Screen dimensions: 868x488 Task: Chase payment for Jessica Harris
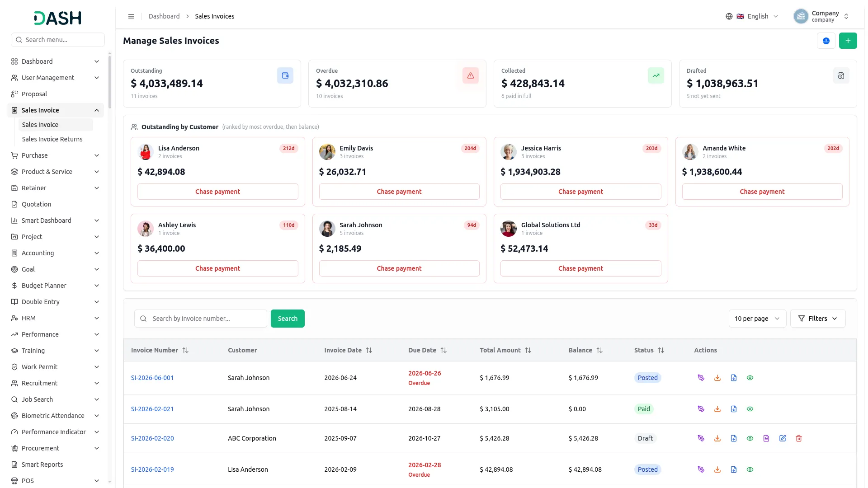pyautogui.click(x=580, y=192)
